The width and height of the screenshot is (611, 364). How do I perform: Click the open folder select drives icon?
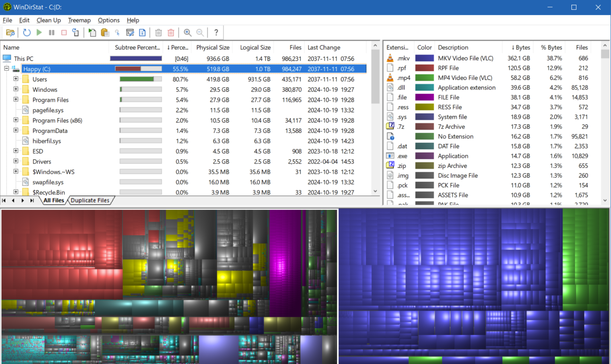10,32
